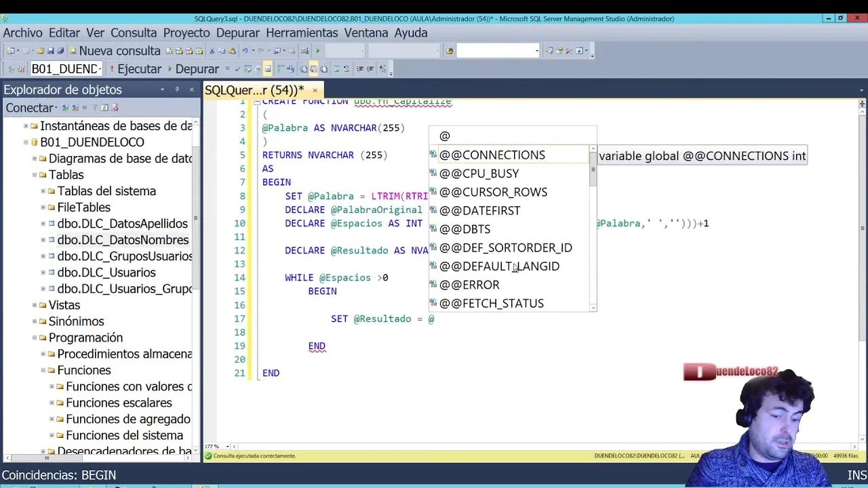Click the undo arrow icon on toolbar
This screenshot has height=488, width=868.
coord(245,50)
